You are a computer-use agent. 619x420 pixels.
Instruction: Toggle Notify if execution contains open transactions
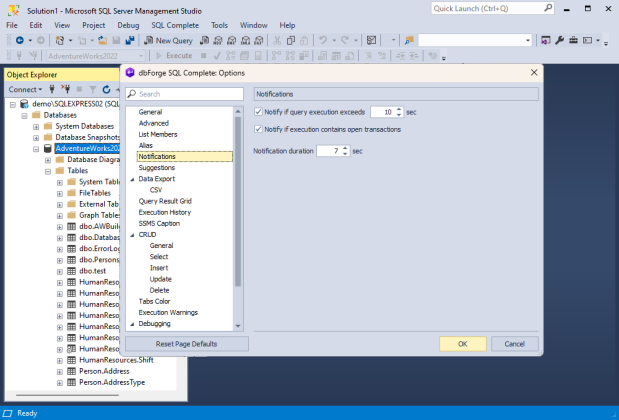260,129
